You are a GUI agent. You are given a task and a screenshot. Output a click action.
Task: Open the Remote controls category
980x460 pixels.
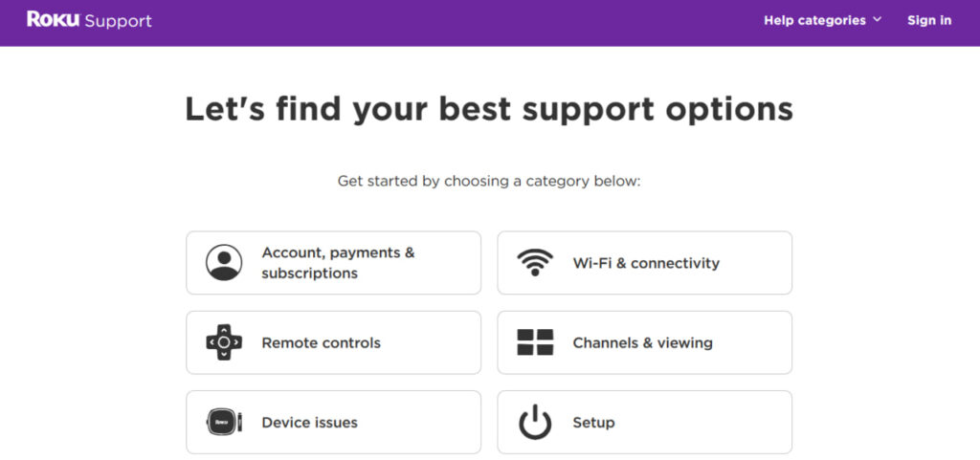334,342
